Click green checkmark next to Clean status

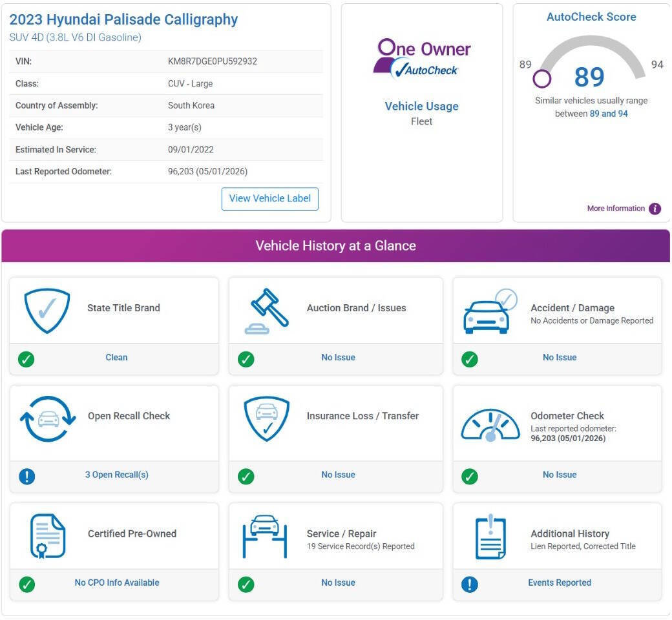point(26,359)
